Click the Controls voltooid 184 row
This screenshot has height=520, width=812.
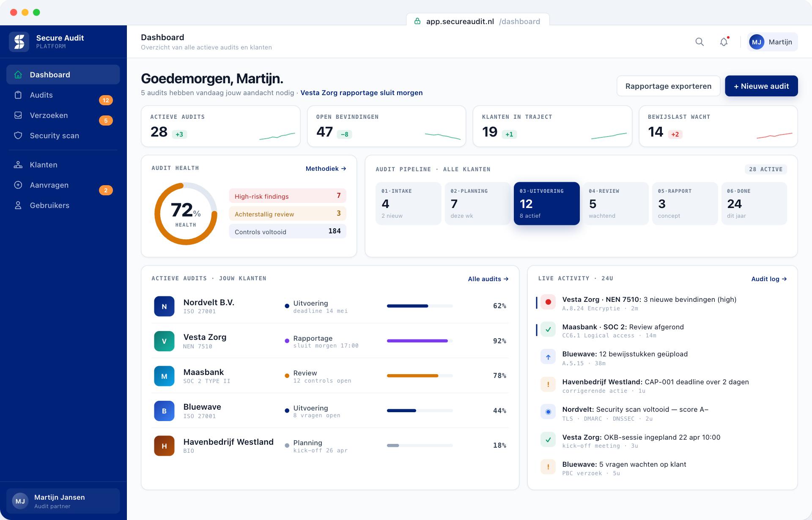[x=288, y=231]
